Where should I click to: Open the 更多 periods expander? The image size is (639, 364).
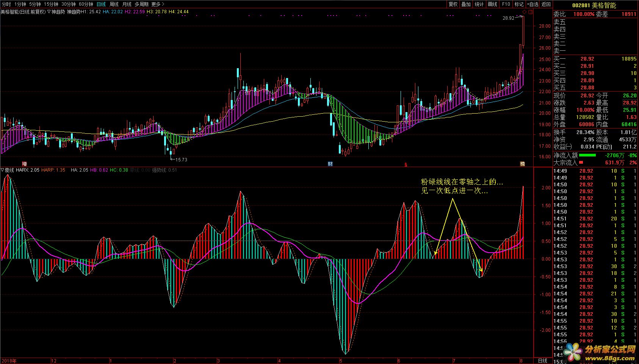click(158, 4)
